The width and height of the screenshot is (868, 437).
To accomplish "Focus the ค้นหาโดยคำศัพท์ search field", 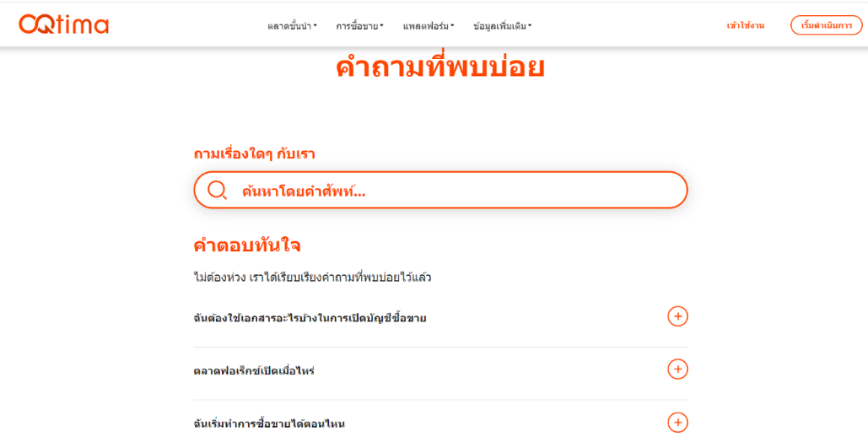I will pos(456,191).
